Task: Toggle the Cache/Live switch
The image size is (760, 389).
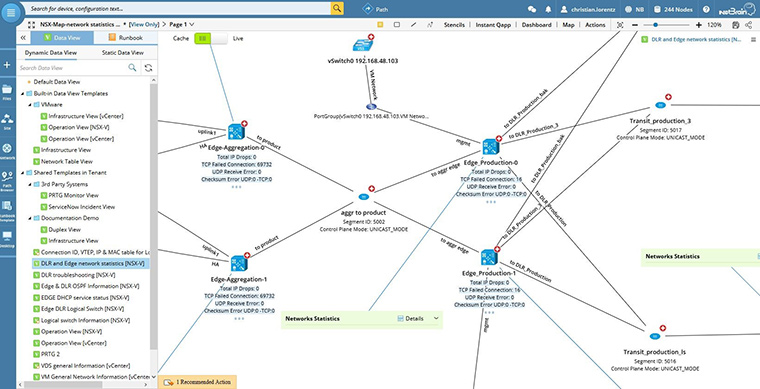Action: (211, 38)
